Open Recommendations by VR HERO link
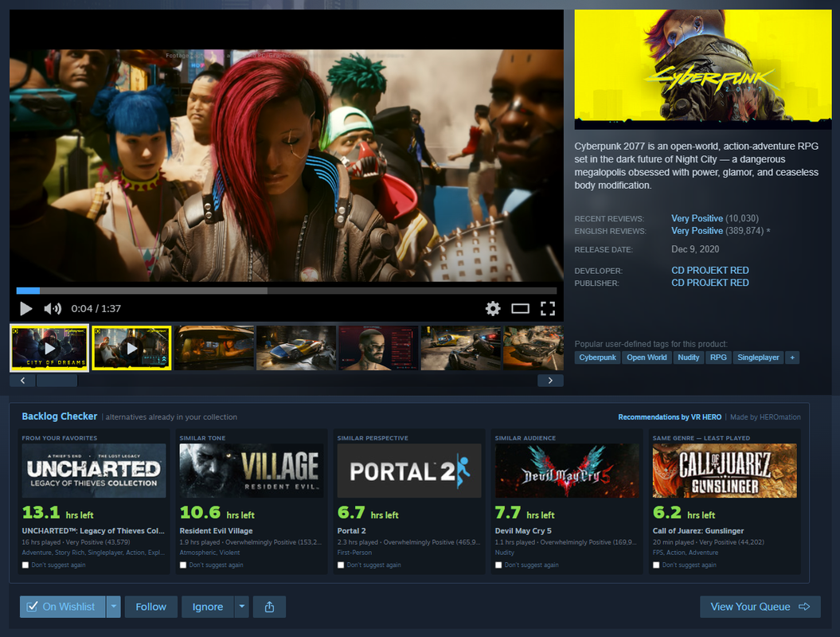 (670, 416)
